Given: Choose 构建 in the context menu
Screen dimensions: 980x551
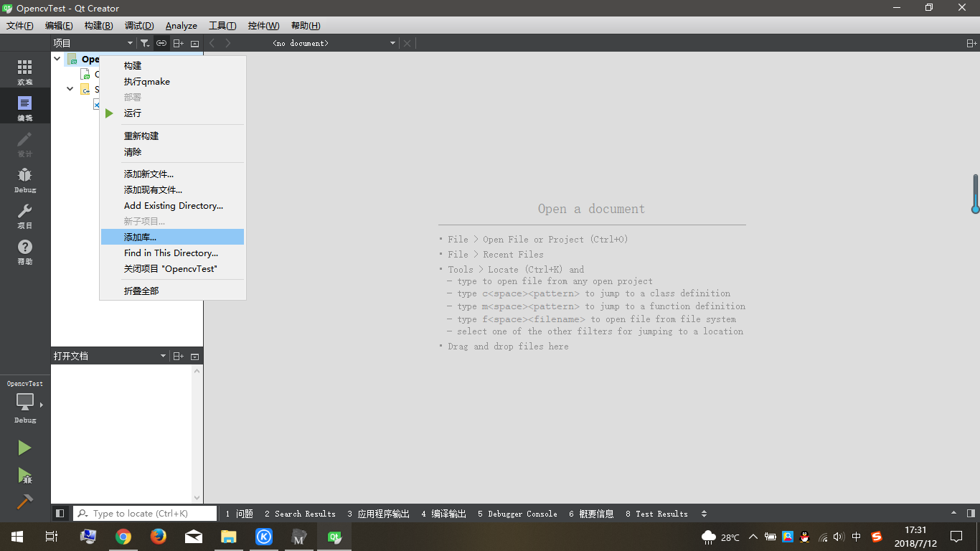Looking at the screenshot, I should [173, 65].
